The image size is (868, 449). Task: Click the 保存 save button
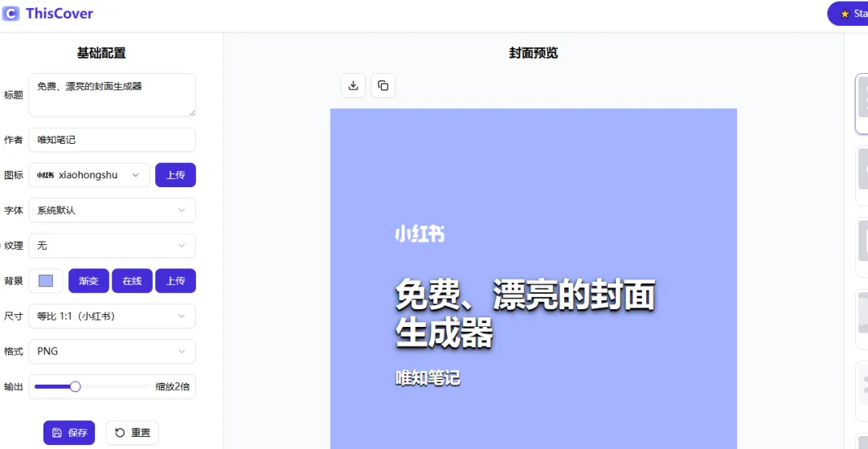[x=69, y=433]
